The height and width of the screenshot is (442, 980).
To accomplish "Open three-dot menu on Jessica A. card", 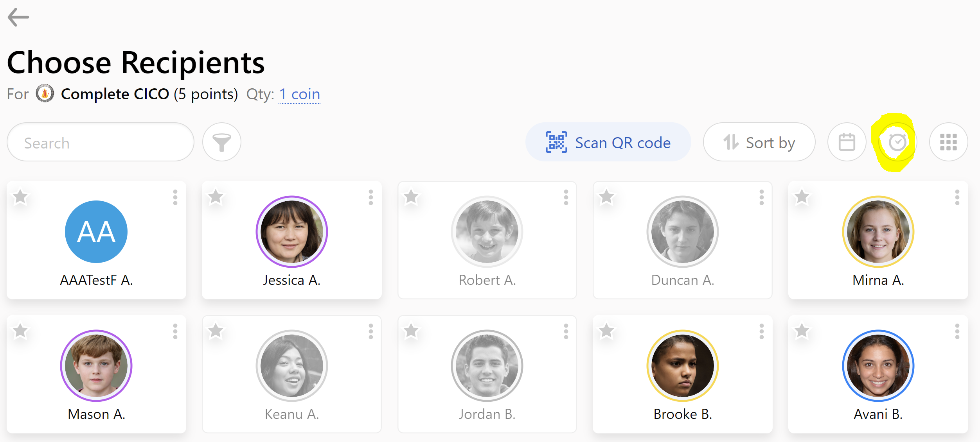I will tap(370, 197).
